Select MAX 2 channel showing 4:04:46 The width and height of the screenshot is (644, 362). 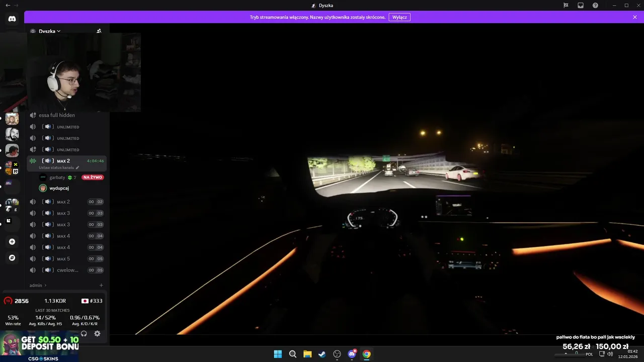tap(67, 163)
